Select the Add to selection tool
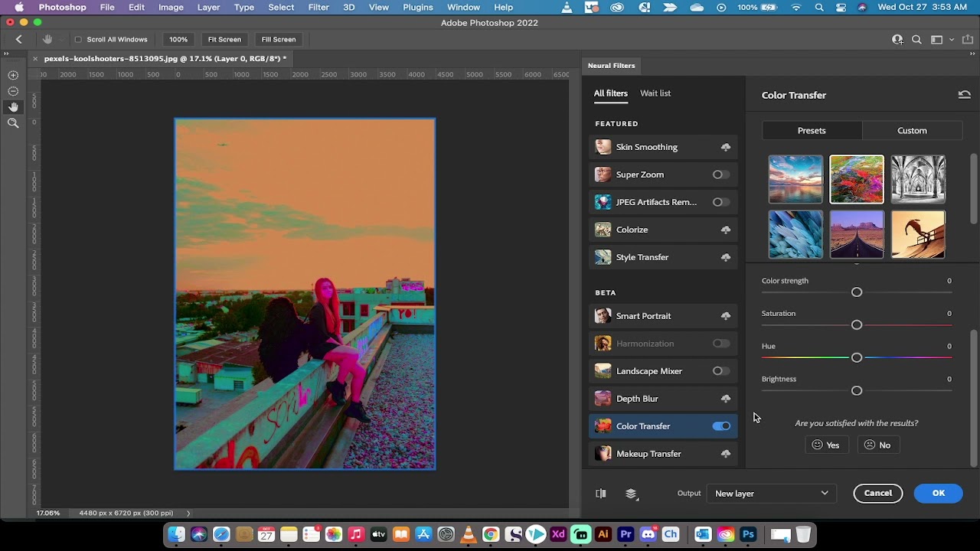Screen dimensions: 980x551 [13, 75]
